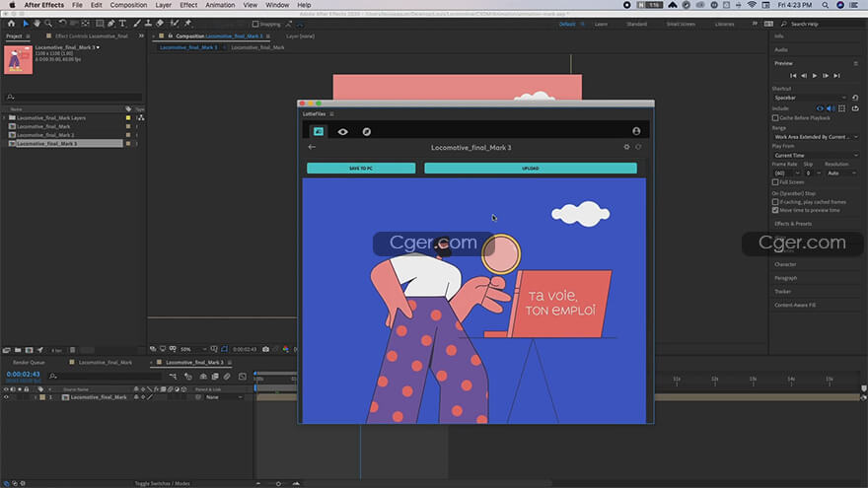Click the Home icon in the toolbar
The height and width of the screenshot is (488, 868).
[11, 24]
